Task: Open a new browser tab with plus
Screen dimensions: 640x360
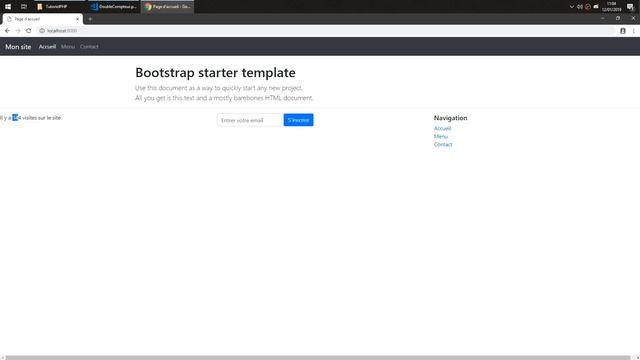Action: tap(90, 19)
